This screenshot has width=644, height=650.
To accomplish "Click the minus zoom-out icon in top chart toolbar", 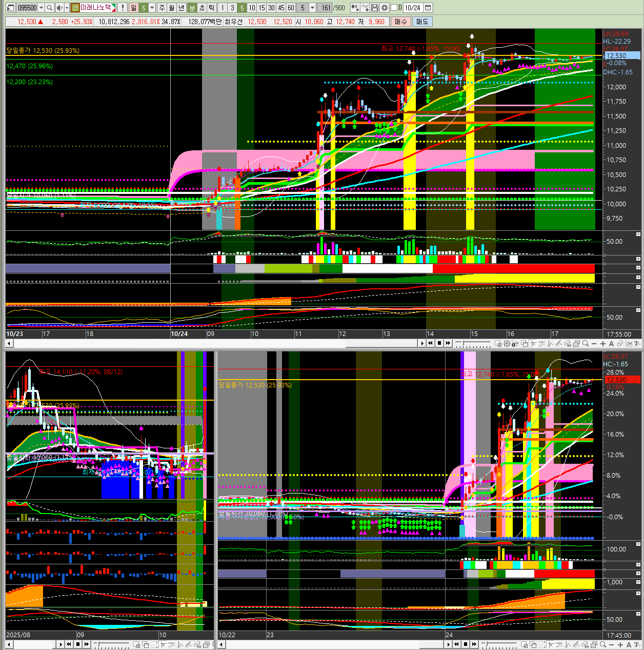I will [x=594, y=344].
